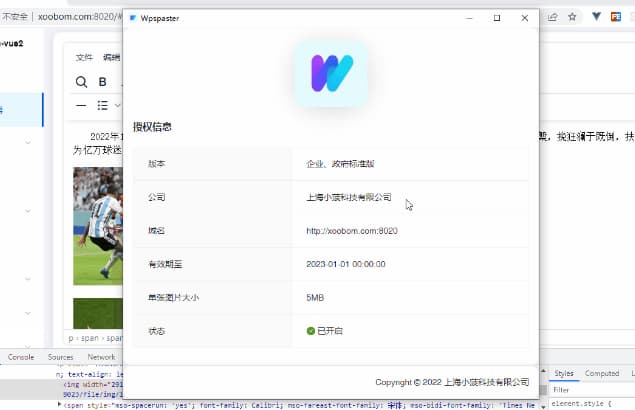Switch to the Console tab in DevTools
The width and height of the screenshot is (635, 410).
[x=21, y=357]
